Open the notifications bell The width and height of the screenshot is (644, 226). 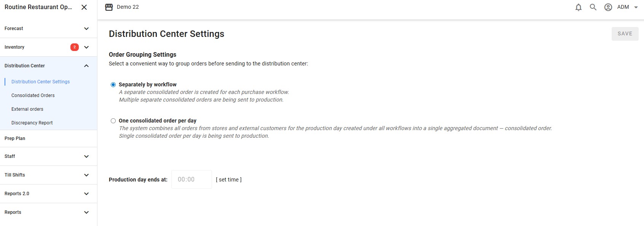click(579, 7)
